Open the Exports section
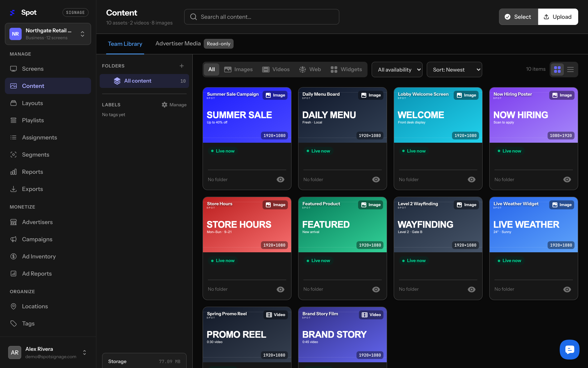The width and height of the screenshot is (588, 368). (x=48, y=189)
